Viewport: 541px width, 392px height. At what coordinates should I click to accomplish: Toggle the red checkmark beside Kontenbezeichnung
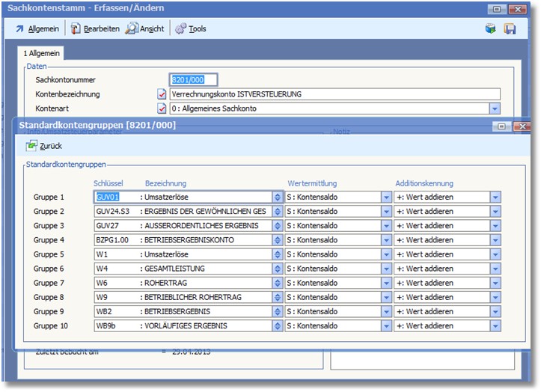162,94
